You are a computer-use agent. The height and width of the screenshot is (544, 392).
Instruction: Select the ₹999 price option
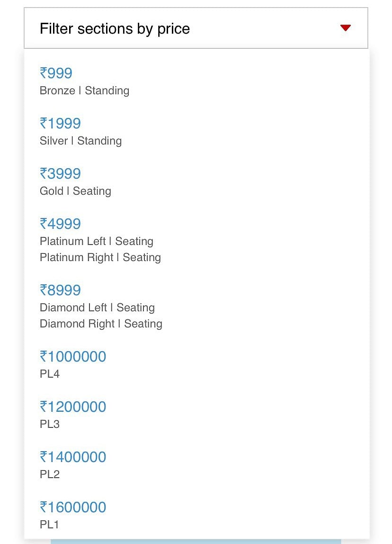pyautogui.click(x=56, y=73)
